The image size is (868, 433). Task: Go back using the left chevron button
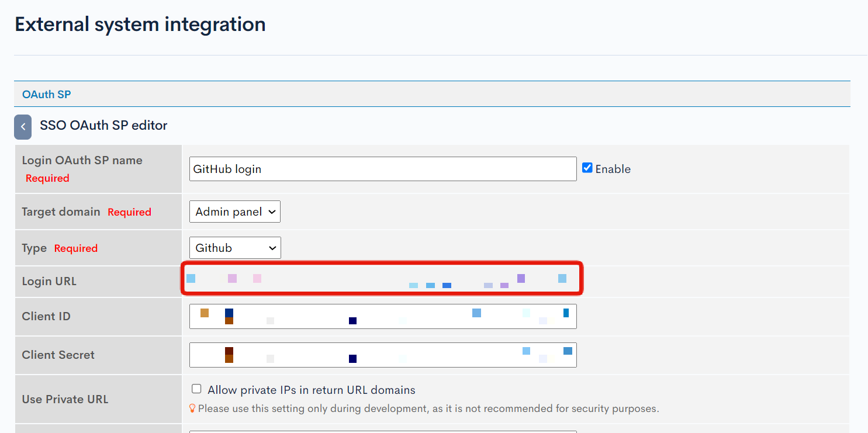click(x=23, y=127)
